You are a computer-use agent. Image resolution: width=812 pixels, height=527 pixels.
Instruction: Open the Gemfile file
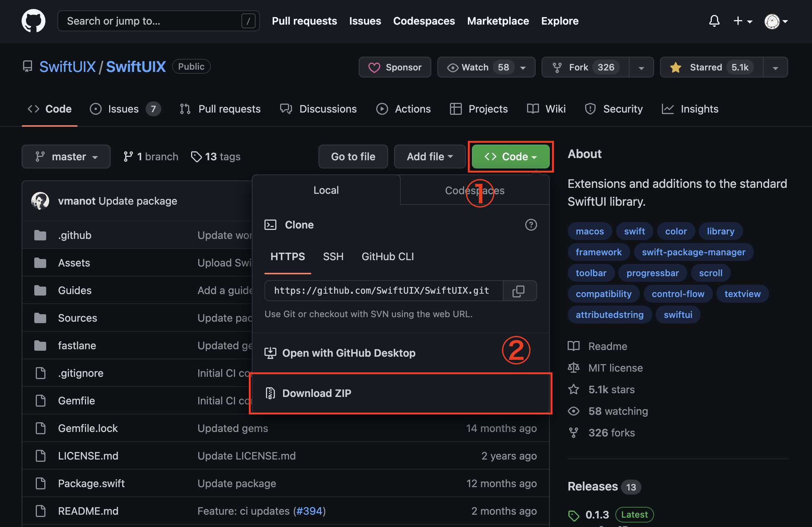click(76, 401)
